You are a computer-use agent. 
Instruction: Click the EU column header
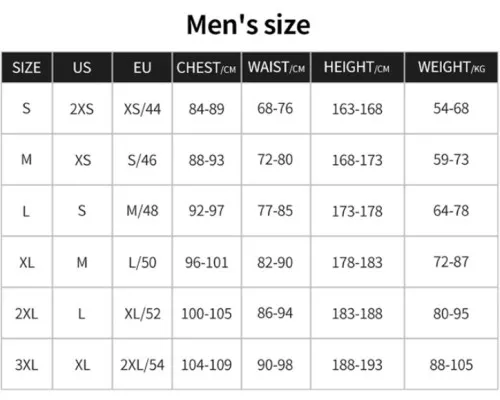[142, 68]
